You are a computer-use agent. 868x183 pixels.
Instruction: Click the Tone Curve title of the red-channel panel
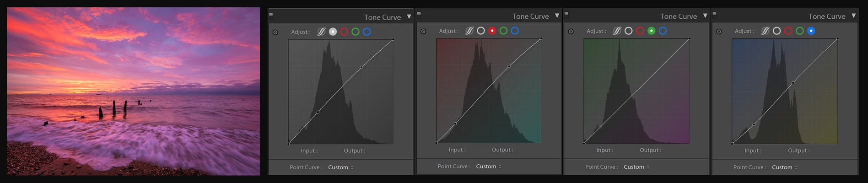[530, 16]
